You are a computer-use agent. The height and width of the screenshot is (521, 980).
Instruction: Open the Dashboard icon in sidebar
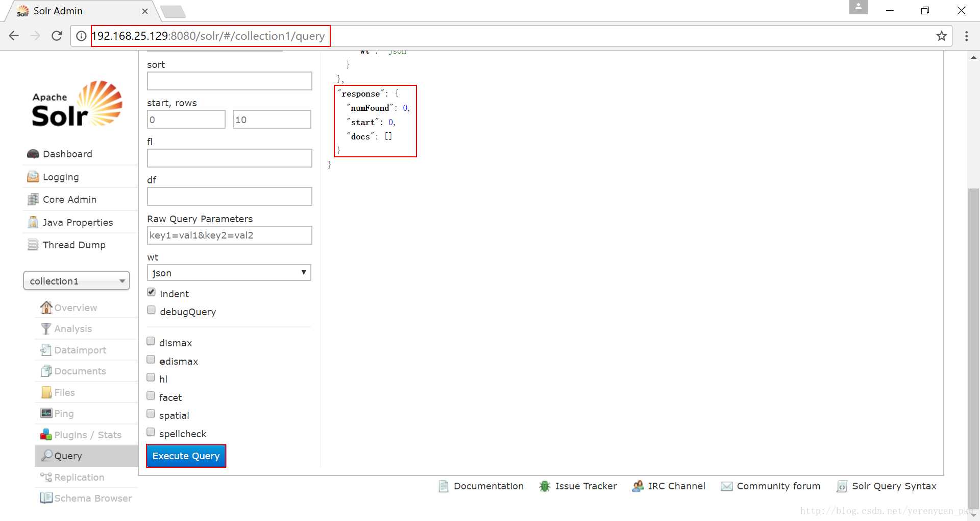coord(33,154)
